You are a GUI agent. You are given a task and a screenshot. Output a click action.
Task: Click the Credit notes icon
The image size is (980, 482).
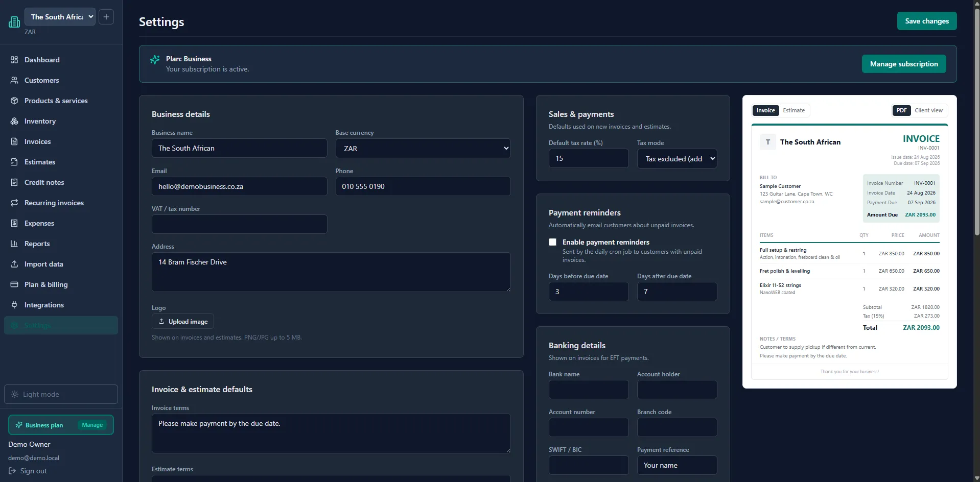pyautogui.click(x=14, y=182)
